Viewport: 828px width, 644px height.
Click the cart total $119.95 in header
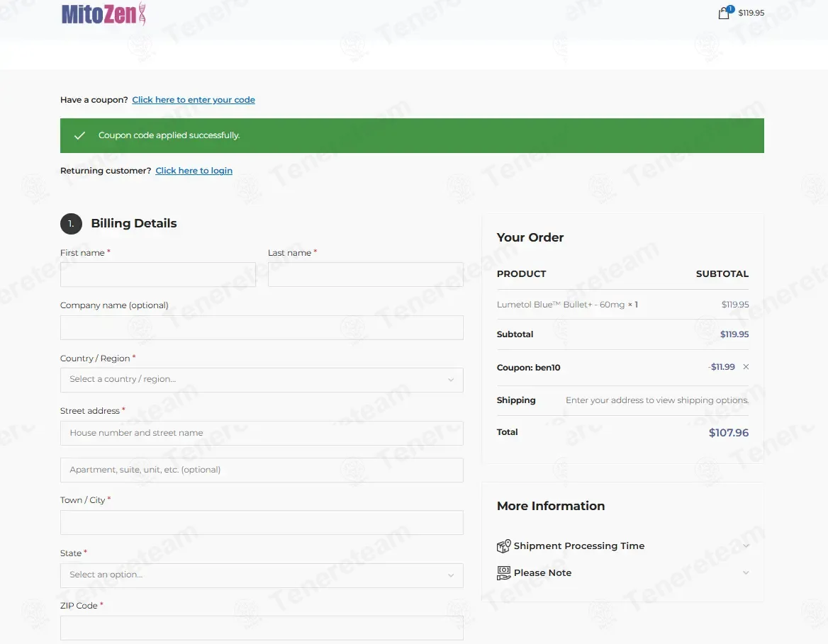coord(751,13)
